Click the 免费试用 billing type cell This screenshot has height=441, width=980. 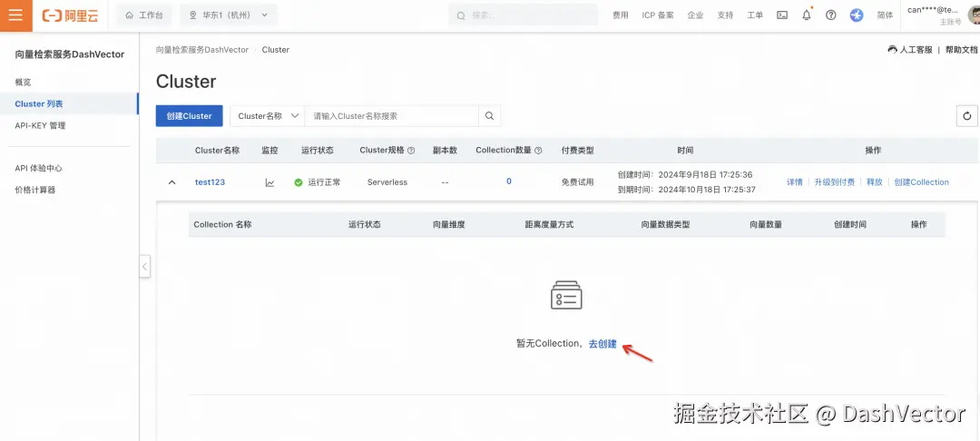[x=577, y=182]
